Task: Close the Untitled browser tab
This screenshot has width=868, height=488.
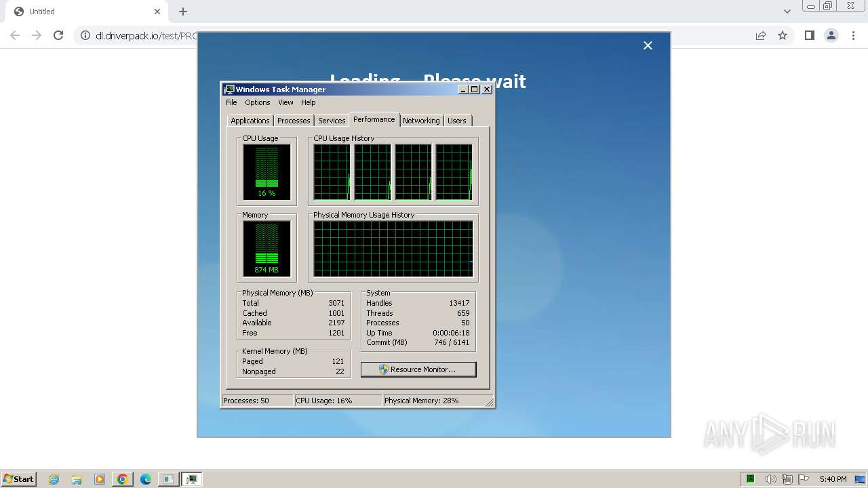Action: [x=157, y=12]
